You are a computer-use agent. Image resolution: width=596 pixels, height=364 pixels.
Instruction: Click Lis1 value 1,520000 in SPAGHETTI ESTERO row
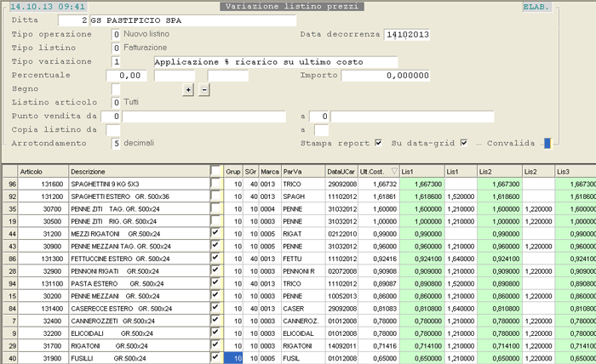pyautogui.click(x=461, y=196)
